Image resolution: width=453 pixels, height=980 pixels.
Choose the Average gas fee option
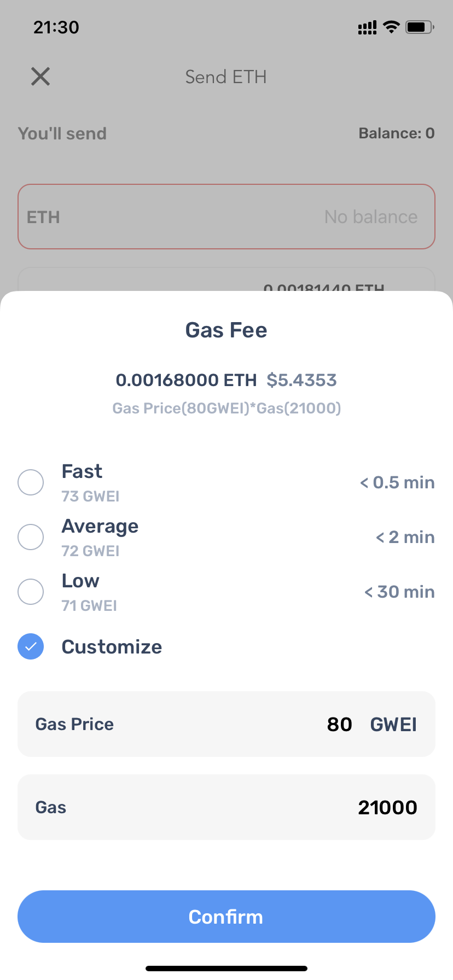click(x=31, y=537)
